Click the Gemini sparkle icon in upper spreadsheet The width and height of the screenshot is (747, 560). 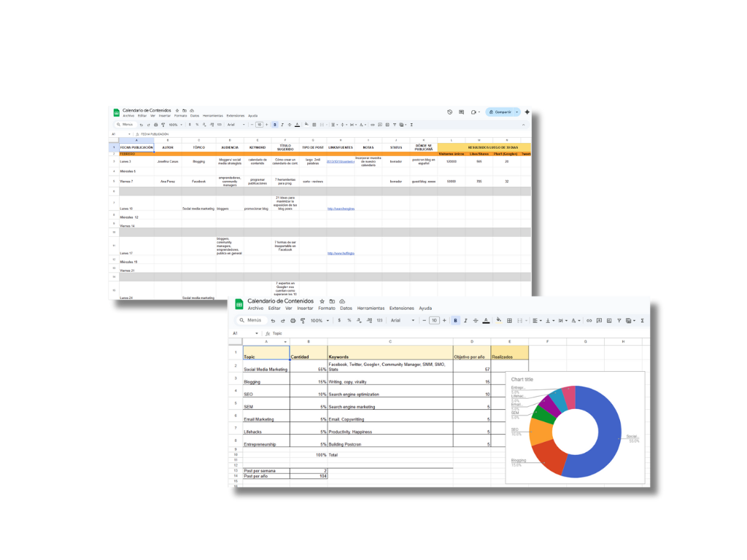pyautogui.click(x=527, y=112)
